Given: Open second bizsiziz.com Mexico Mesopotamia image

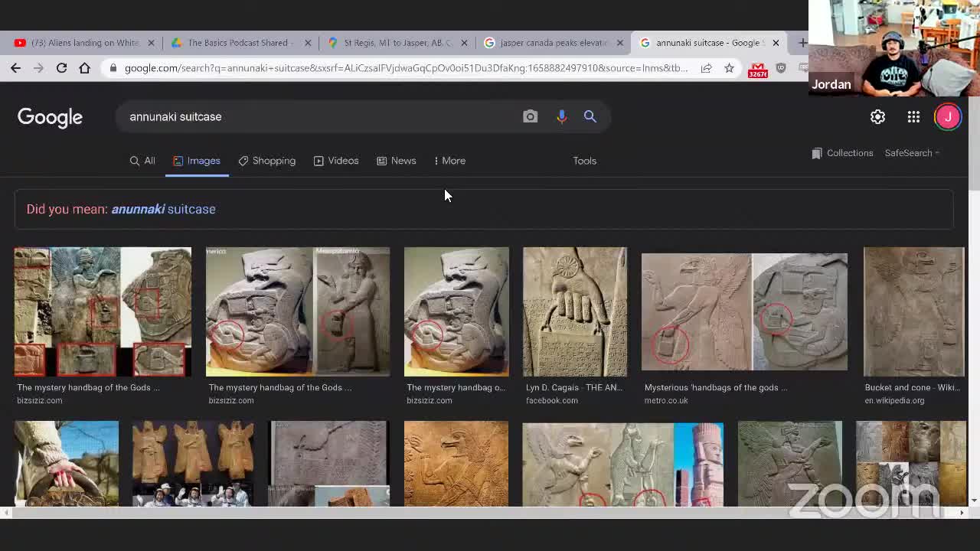Looking at the screenshot, I should pos(298,311).
